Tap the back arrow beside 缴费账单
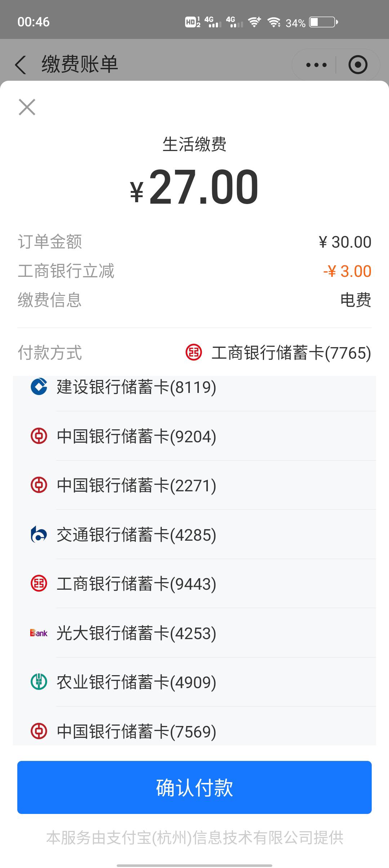The width and height of the screenshot is (389, 868). click(x=21, y=65)
